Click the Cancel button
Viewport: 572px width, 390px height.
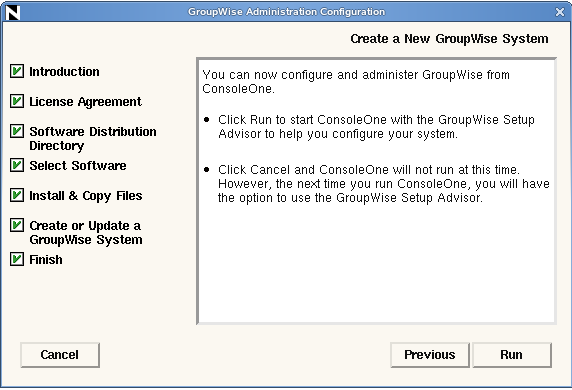tap(60, 355)
